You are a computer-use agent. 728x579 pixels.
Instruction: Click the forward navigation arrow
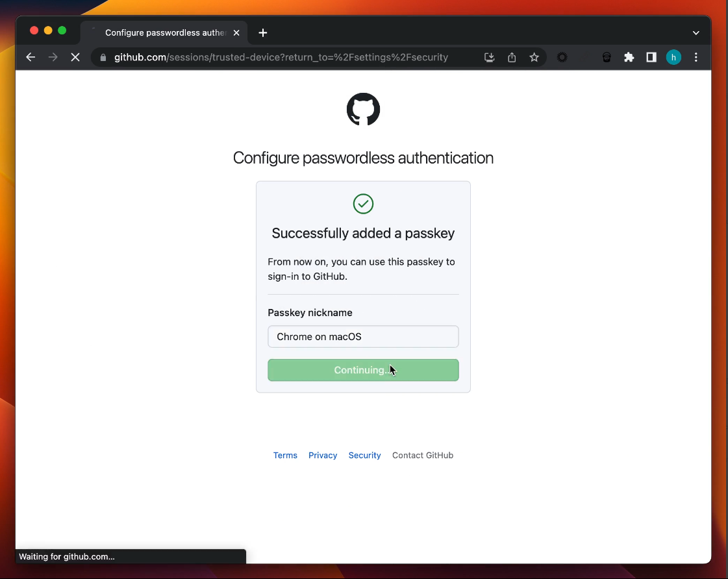(53, 57)
